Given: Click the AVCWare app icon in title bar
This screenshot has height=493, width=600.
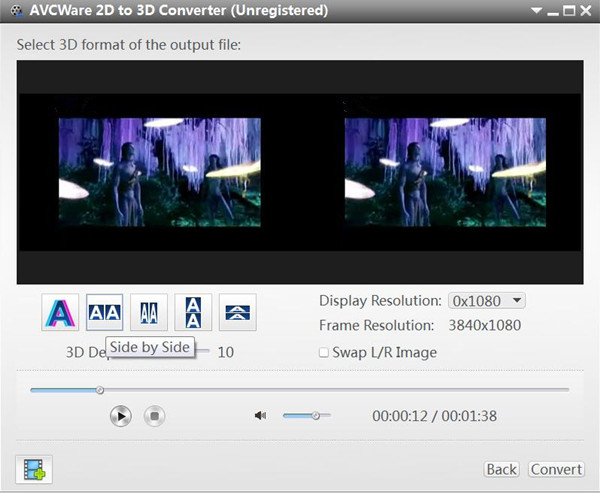Looking at the screenshot, I should (16, 11).
